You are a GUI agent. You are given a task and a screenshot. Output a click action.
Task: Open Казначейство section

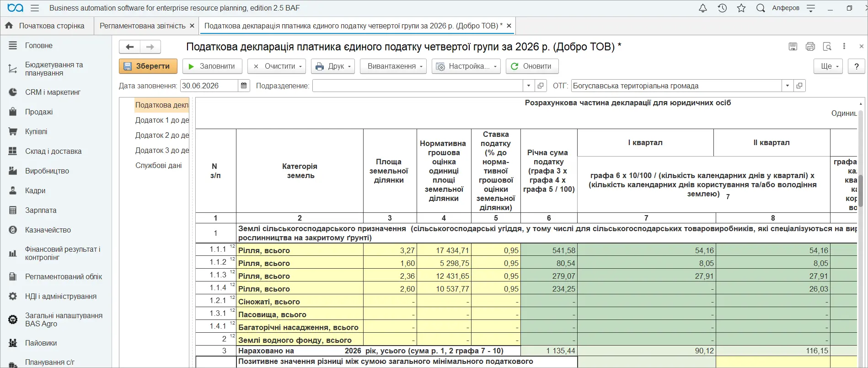tap(48, 230)
